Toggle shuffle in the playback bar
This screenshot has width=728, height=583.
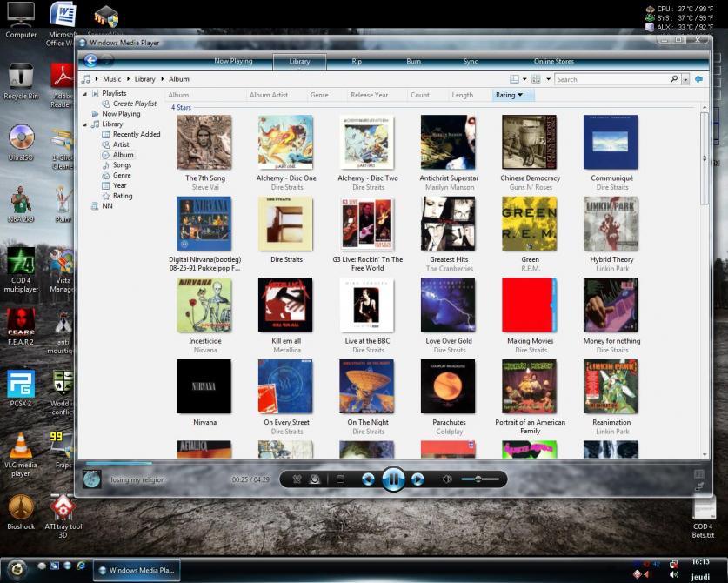coord(297,479)
